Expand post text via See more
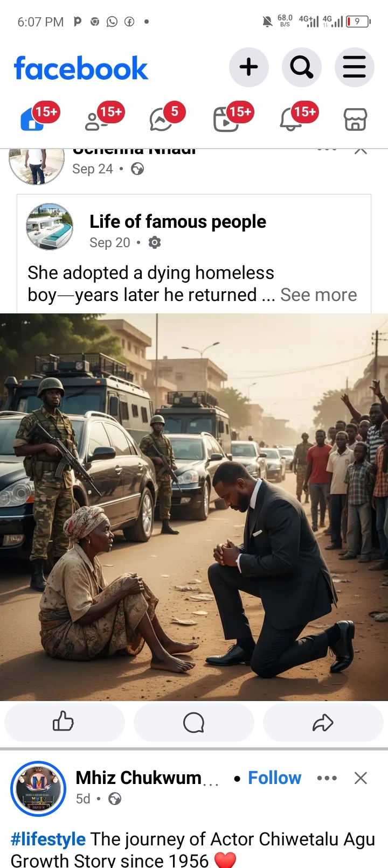The image size is (388, 868). pos(318,295)
